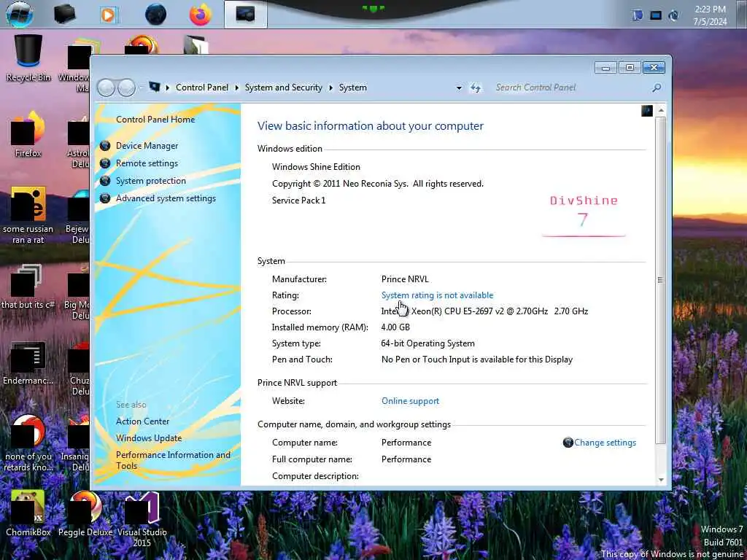Click the Back navigation button
Screen dimensions: 747x560
106,87
